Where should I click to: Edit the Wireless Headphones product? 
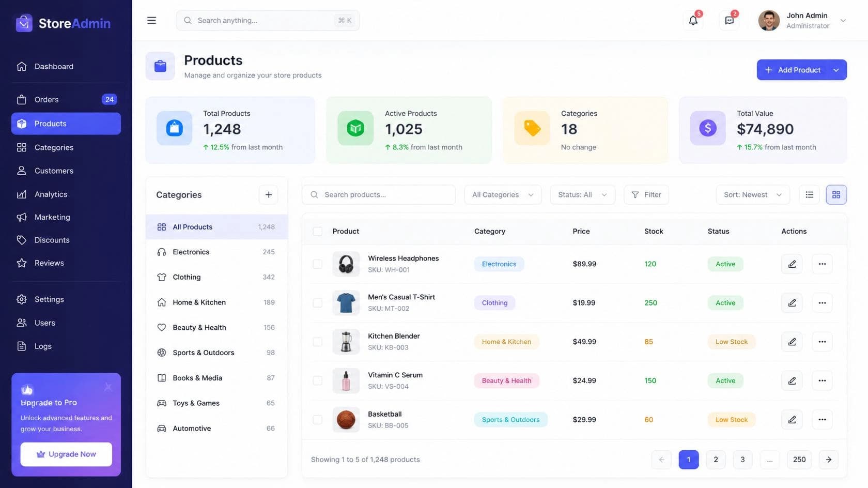tap(792, 264)
